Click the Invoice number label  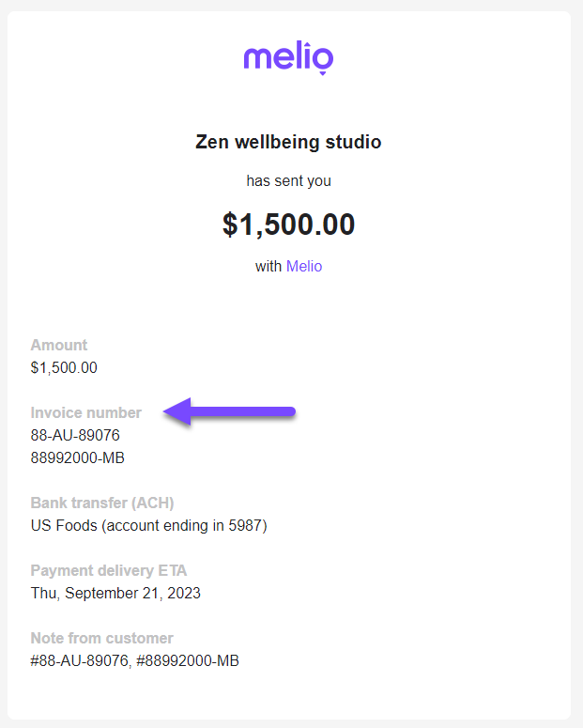click(85, 412)
